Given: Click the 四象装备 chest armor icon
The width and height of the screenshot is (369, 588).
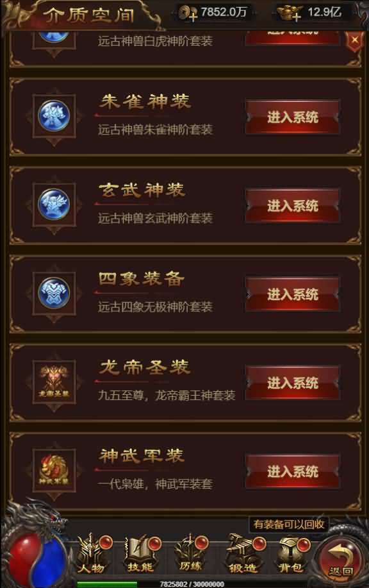Looking at the screenshot, I should tap(54, 293).
